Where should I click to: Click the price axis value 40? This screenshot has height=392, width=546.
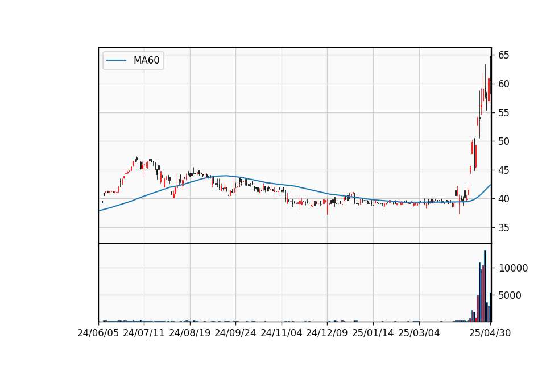coord(503,199)
